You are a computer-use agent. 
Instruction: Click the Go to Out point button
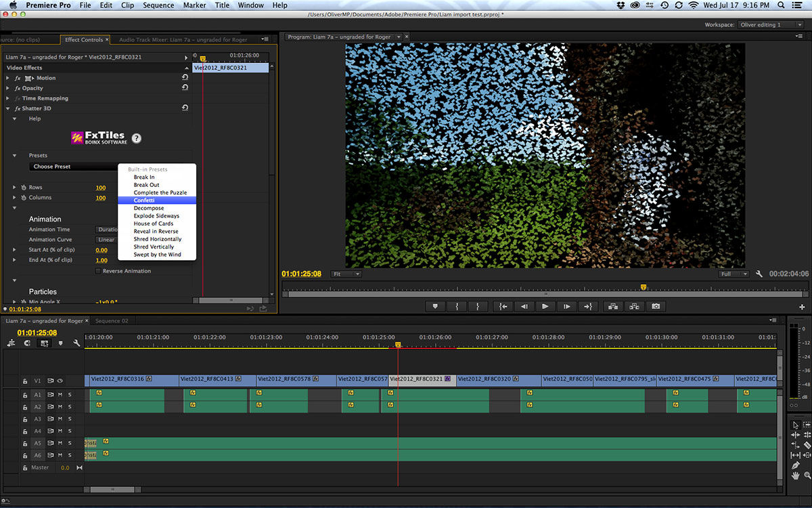pyautogui.click(x=588, y=306)
